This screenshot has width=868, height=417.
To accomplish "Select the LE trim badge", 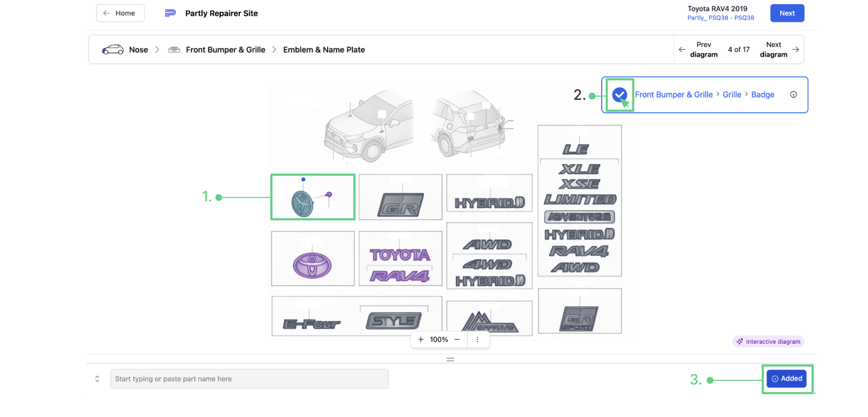I will [x=576, y=149].
